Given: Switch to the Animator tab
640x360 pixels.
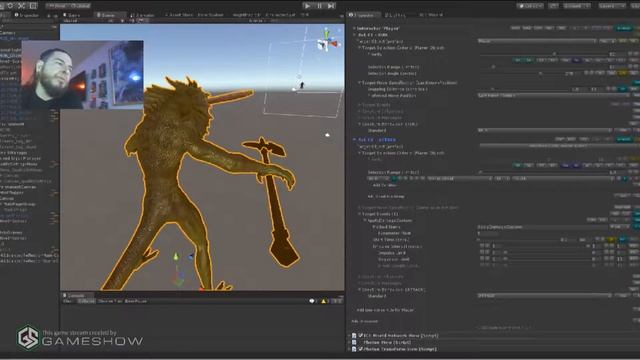Looking at the screenshot, I should pyautogui.click(x=142, y=15).
